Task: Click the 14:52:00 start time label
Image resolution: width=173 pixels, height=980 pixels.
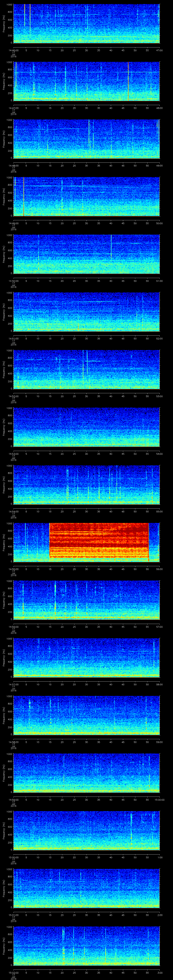Action: click(14, 396)
